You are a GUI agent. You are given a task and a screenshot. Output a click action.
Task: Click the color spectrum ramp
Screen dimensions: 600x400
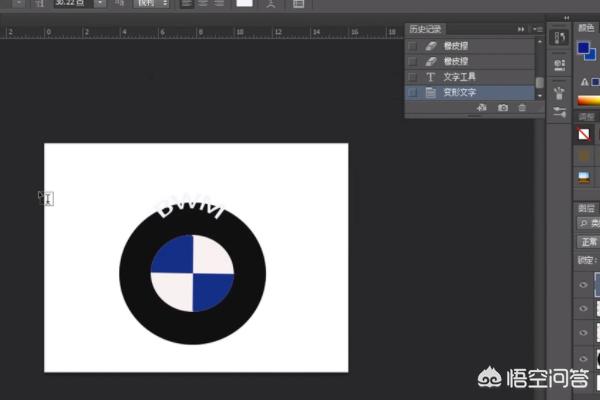point(589,101)
